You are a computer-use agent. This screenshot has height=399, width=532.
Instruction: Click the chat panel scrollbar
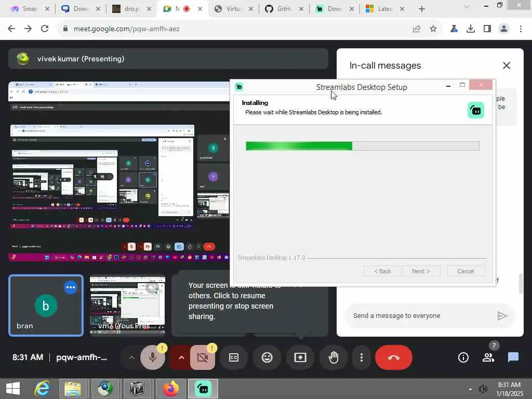[521, 283]
